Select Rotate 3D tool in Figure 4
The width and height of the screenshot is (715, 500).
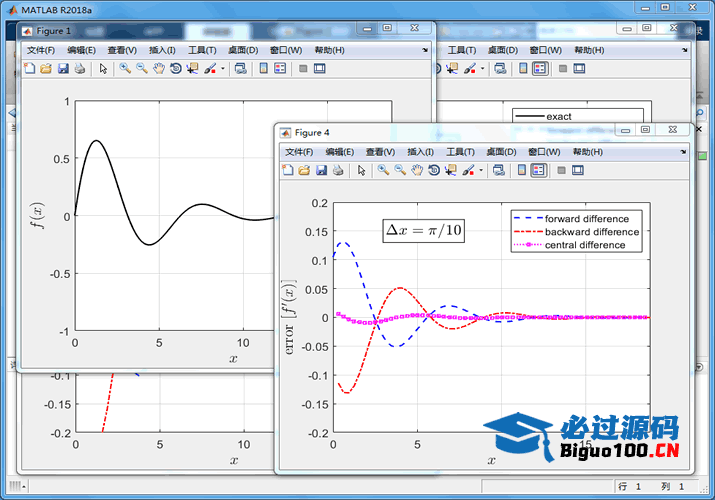pyautogui.click(x=434, y=171)
